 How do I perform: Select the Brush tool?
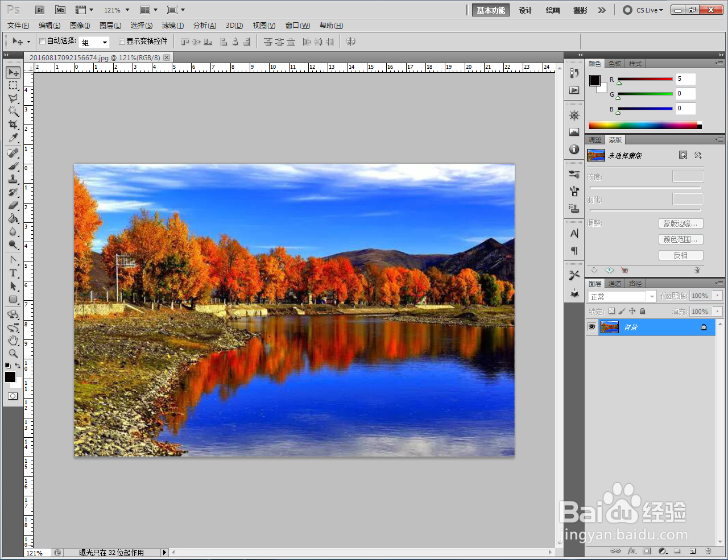click(x=13, y=166)
